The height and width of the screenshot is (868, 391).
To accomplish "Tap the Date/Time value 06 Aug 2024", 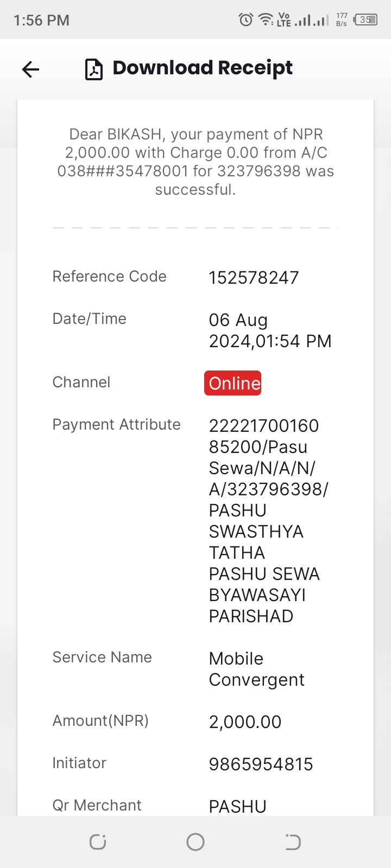I will tap(270, 330).
